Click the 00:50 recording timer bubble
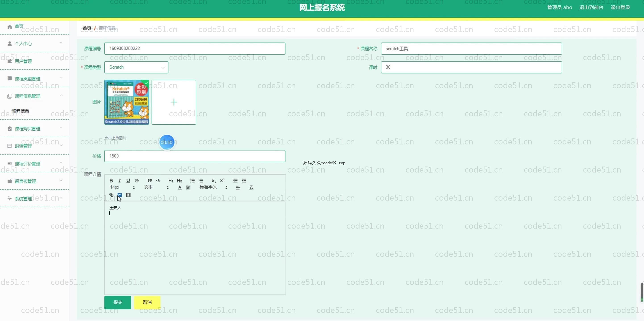This screenshot has height=321, width=644. [x=166, y=142]
